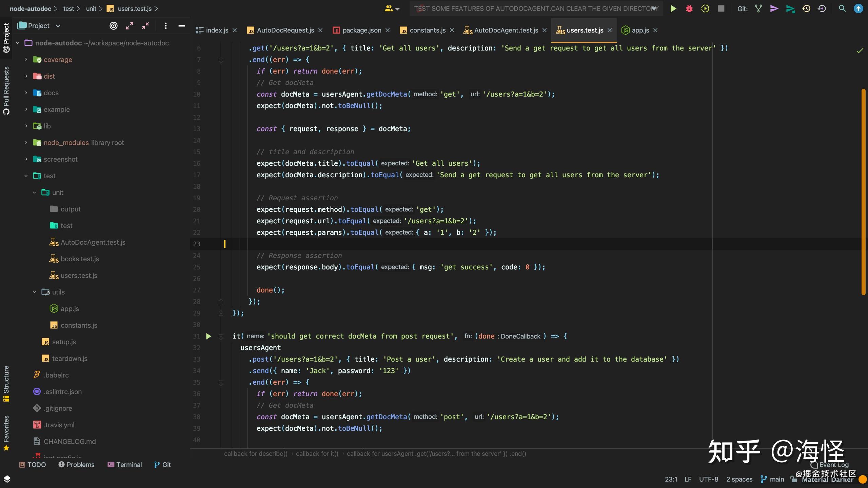Screen dimensions: 868x488
Task: Toggle the Structure panel on the left edge
Action: (6, 383)
